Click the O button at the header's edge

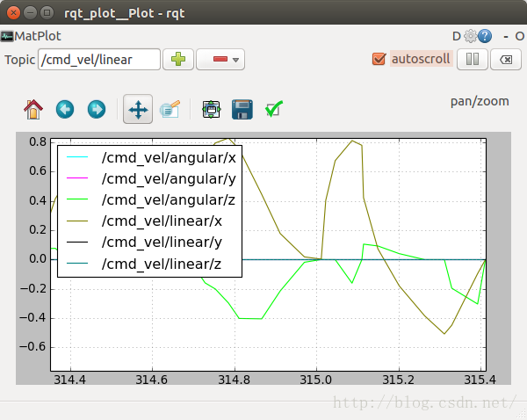point(520,36)
